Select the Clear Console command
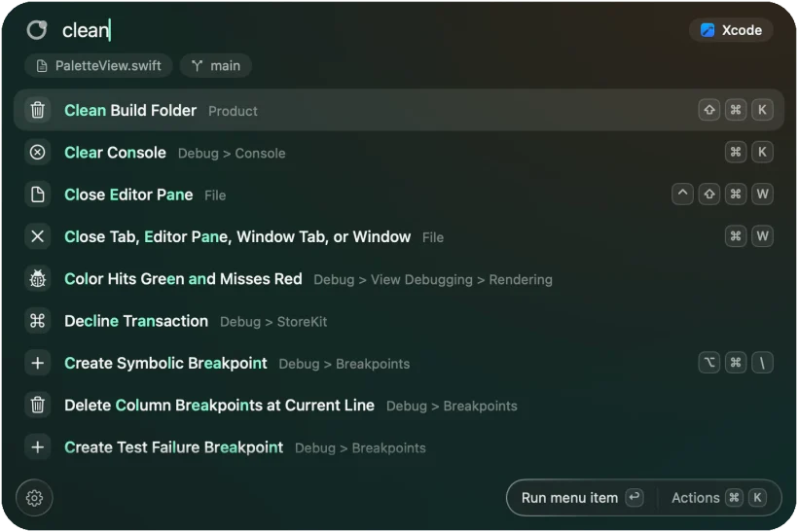Screen dimensions: 798x532 coord(398,152)
